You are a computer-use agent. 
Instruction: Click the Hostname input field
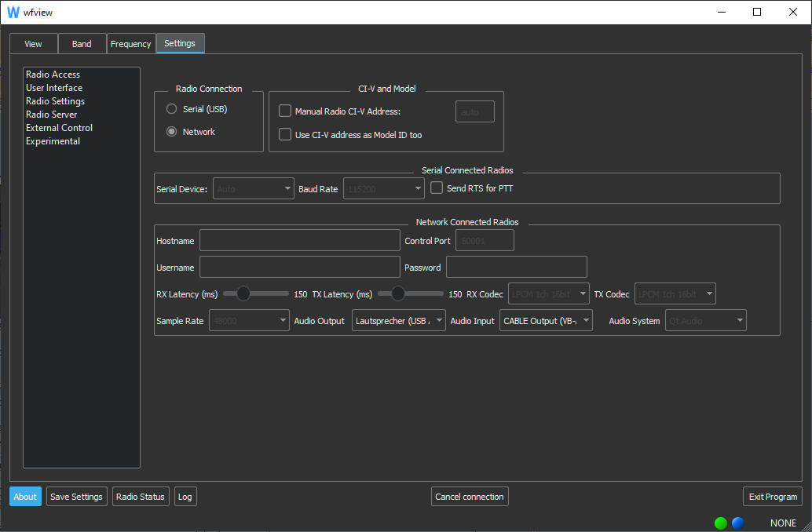coord(299,240)
